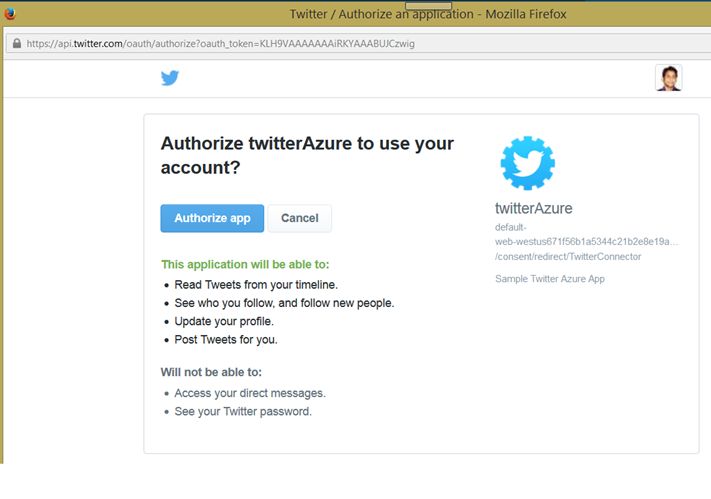Viewport: 711px width, 499px height.
Task: Focus the URL address field
Action: coord(358,44)
